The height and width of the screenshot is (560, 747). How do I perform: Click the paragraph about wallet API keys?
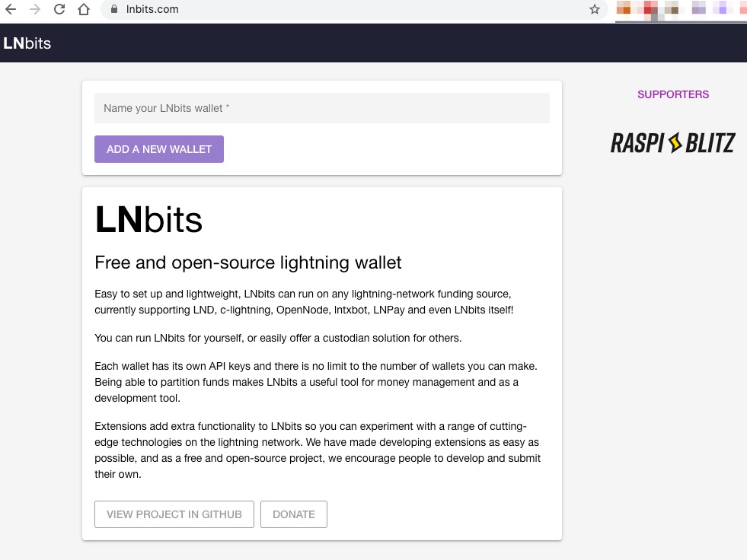(x=316, y=382)
